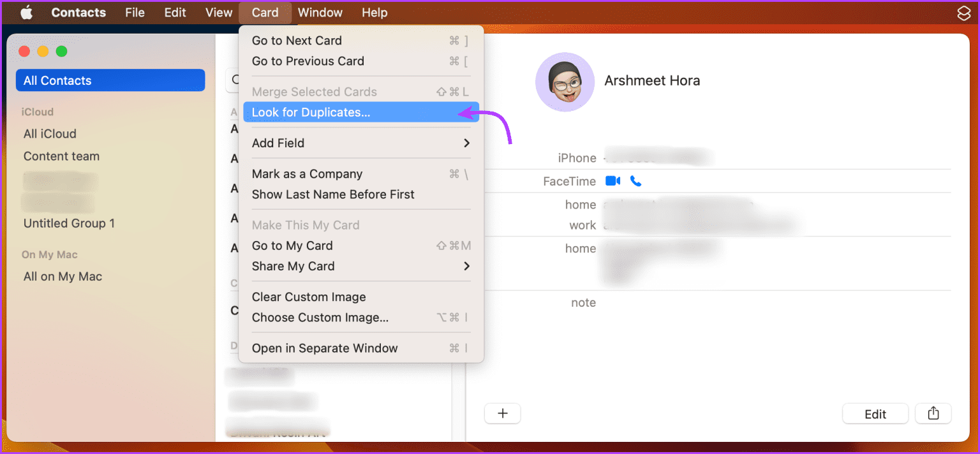Open the Help menu
Image resolution: width=980 pixels, height=454 pixels.
pos(374,12)
